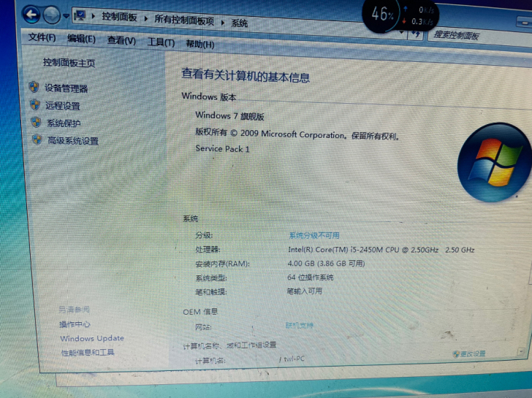Open Windows Update link in sidebar
The image size is (532, 398).
pos(92,338)
